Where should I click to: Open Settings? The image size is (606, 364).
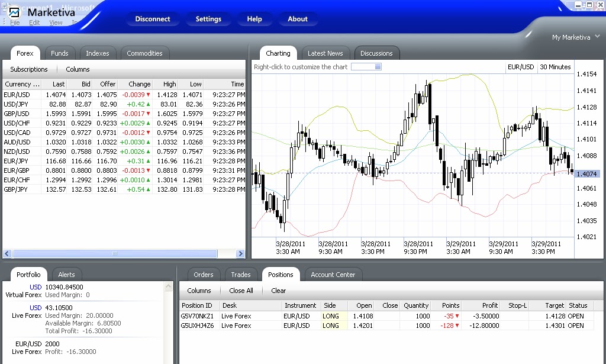point(208,19)
